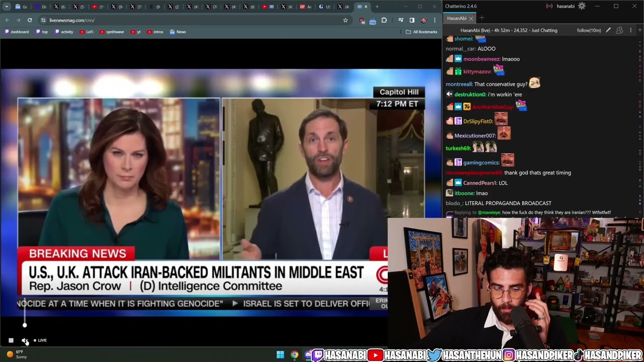Click username CannedPears1 in chat
The image size is (644, 362).
tap(480, 183)
